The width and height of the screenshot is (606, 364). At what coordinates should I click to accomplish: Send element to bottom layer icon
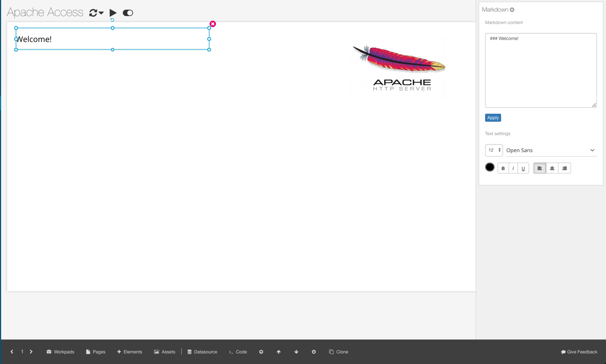coord(313,352)
